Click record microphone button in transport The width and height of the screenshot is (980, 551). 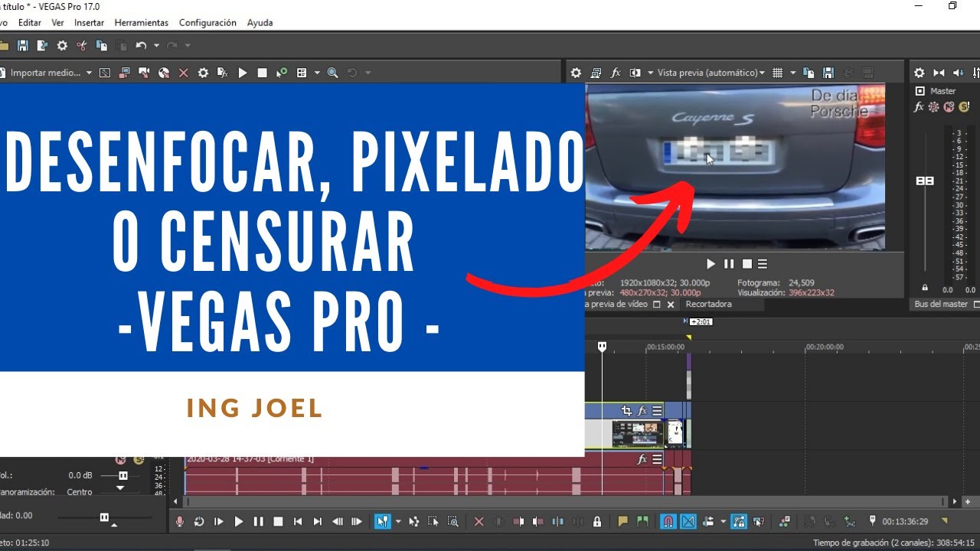click(x=180, y=521)
